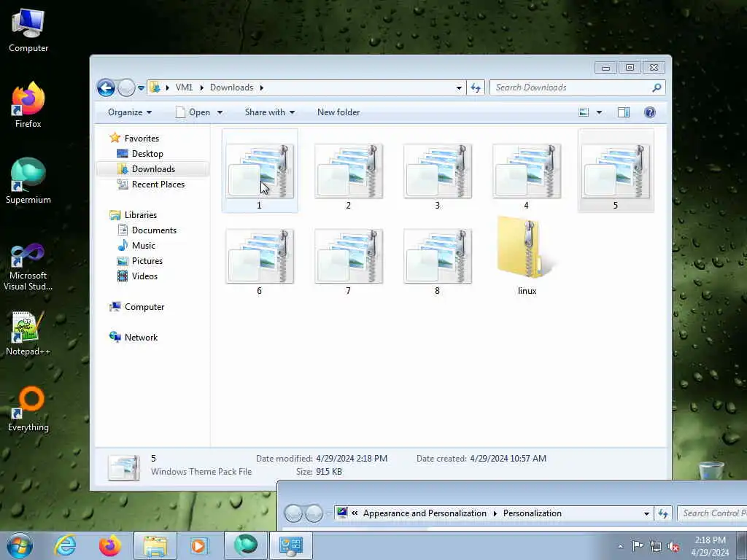The image size is (747, 560).
Task: Click the search magnifier in Downloads
Action: [x=657, y=87]
